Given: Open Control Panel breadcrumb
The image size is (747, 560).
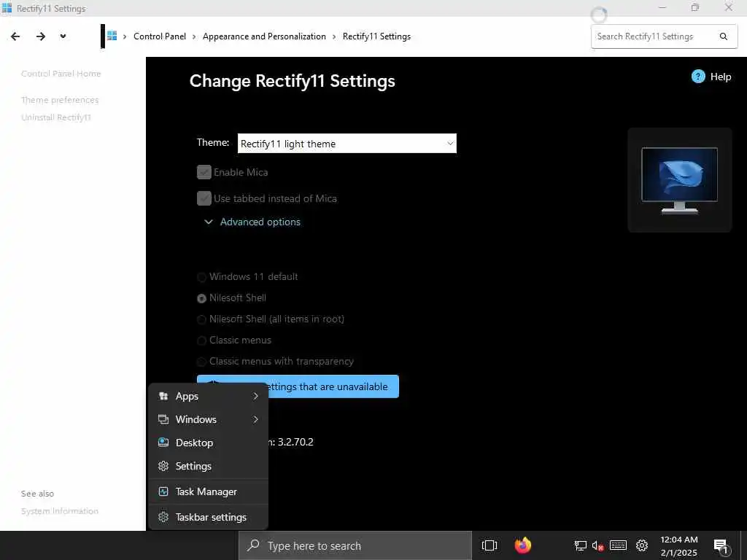Looking at the screenshot, I should (x=160, y=36).
